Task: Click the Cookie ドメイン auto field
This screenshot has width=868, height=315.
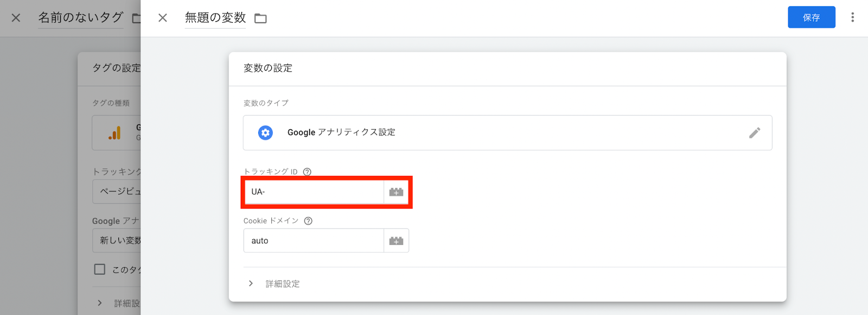Action: coord(314,241)
